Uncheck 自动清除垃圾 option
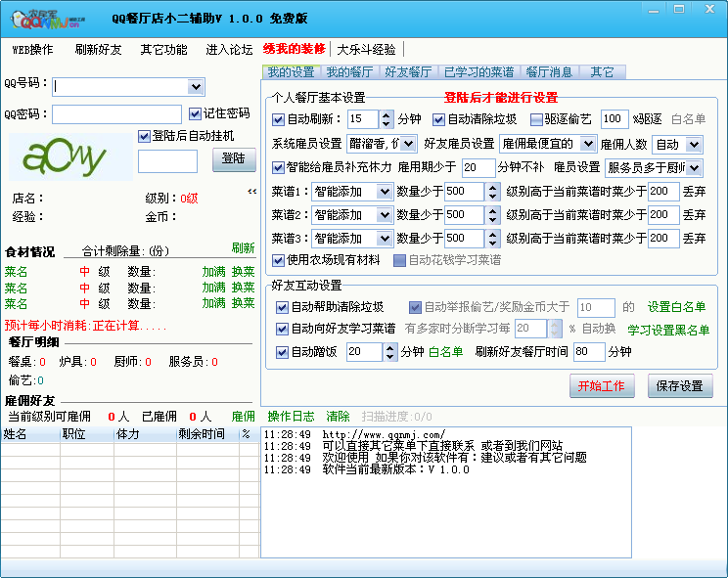The image size is (728, 578). click(x=439, y=119)
